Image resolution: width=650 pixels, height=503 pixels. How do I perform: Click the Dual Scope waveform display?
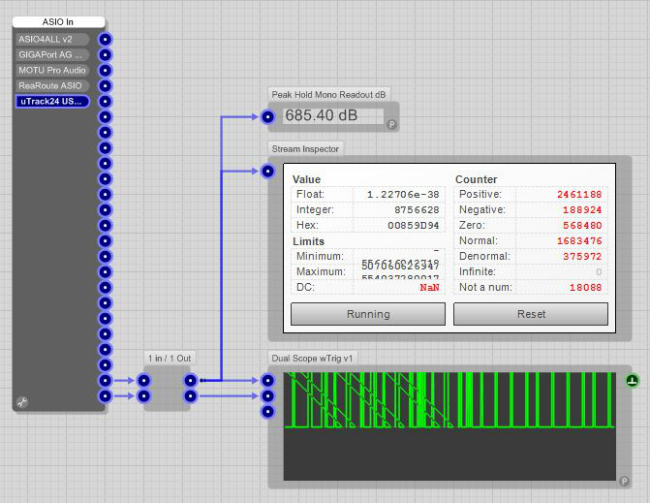449,426
